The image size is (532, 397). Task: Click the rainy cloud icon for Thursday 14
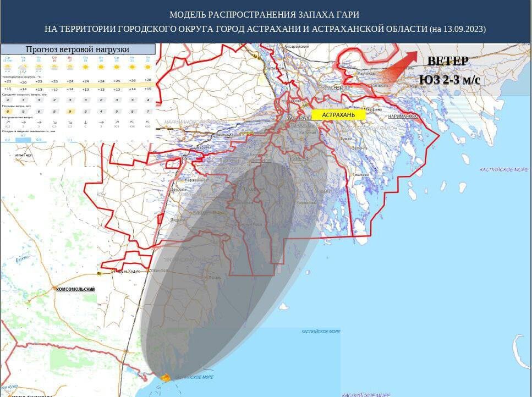(23, 69)
